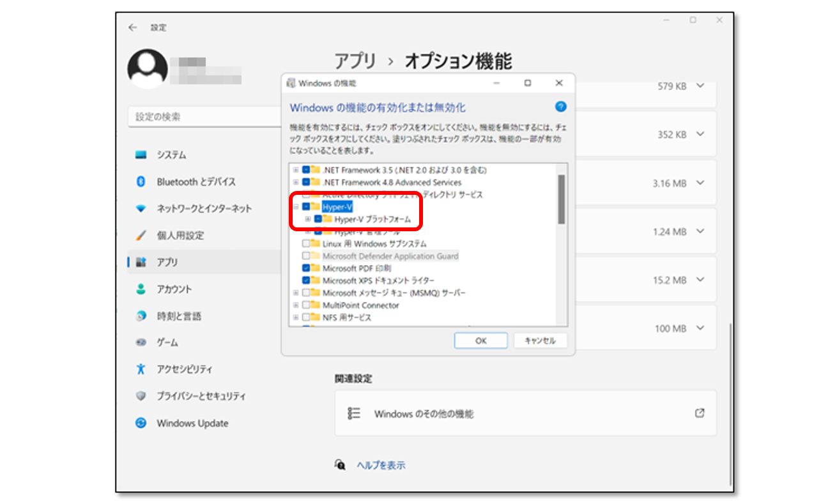
Task: Toggle the Hyper-V プラットフォーム checkbox
Action: [318, 219]
